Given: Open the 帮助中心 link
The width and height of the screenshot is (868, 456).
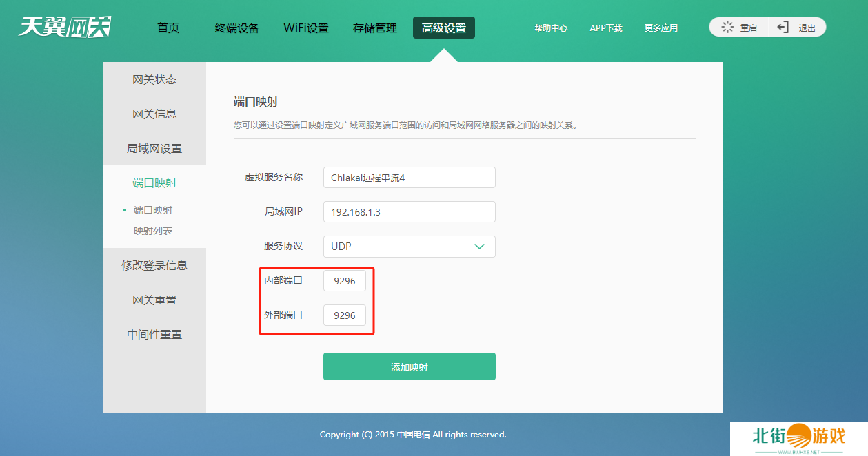Looking at the screenshot, I should pyautogui.click(x=551, y=28).
